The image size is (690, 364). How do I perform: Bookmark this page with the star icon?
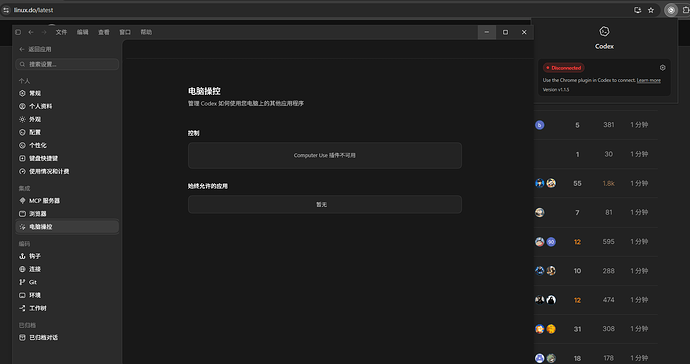(651, 10)
